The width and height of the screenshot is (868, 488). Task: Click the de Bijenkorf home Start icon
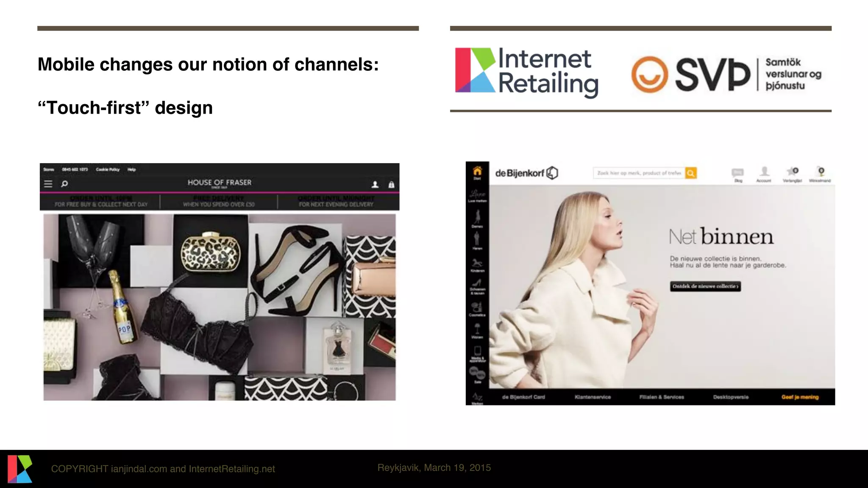click(477, 173)
